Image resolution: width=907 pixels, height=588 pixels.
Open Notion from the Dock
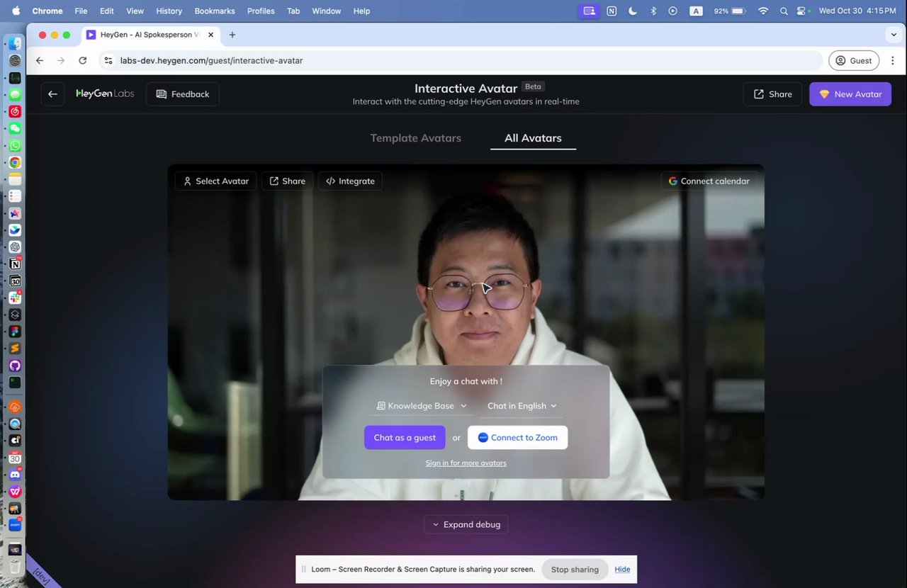coord(15,264)
